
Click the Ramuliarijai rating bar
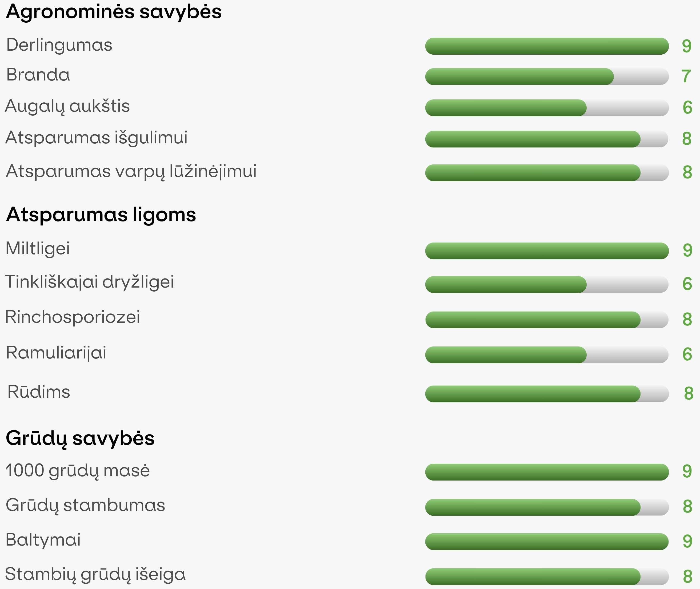click(547, 355)
